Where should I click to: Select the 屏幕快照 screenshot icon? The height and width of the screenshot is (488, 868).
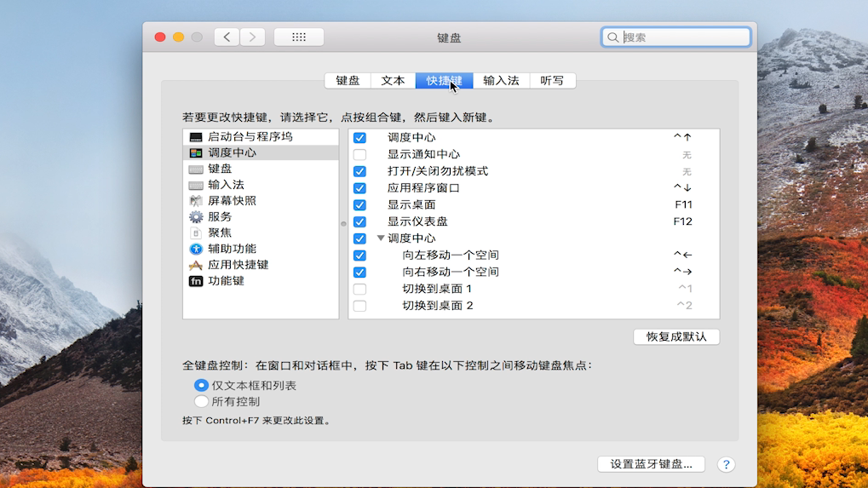coord(196,201)
